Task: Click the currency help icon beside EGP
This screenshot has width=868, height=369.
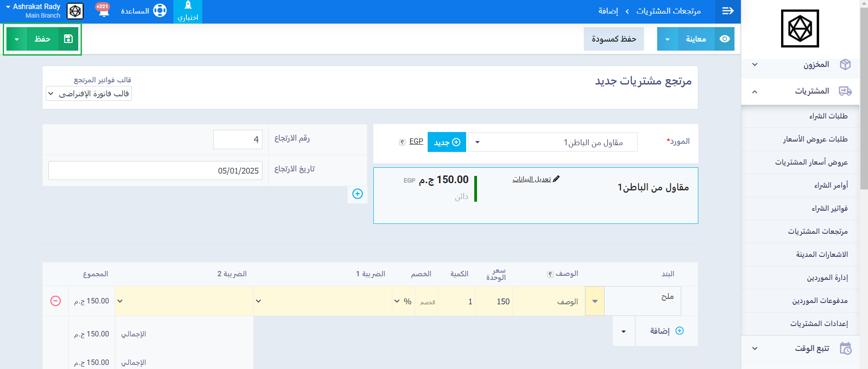Action: (402, 142)
